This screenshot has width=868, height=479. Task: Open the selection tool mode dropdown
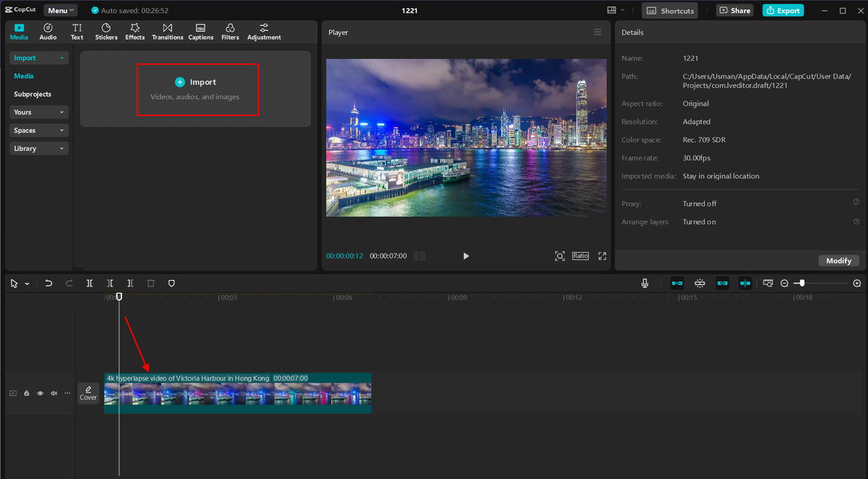coord(27,284)
